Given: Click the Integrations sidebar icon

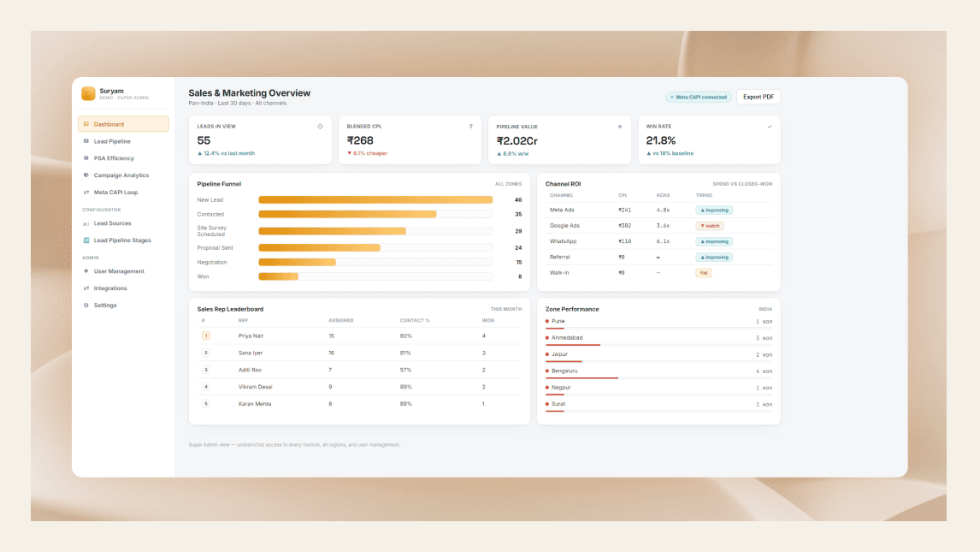Looking at the screenshot, I should coord(86,288).
